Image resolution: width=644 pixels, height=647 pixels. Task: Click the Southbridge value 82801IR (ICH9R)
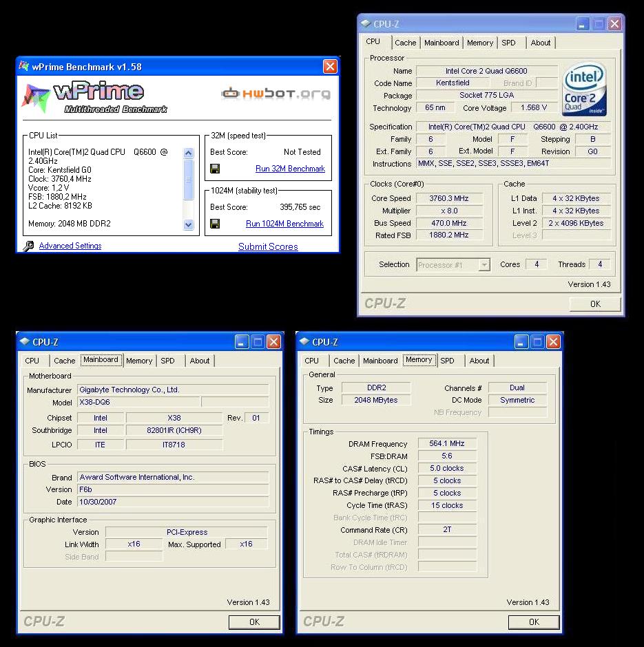(174, 430)
